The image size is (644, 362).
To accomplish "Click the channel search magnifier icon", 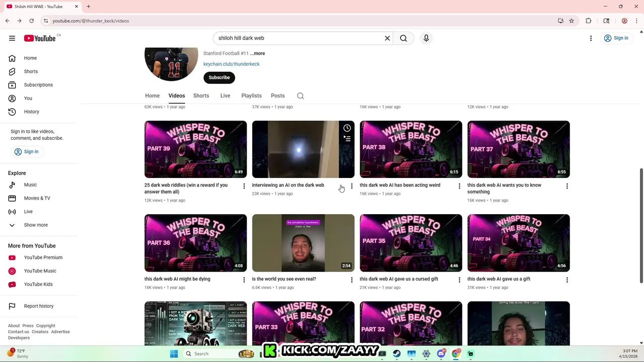I will click(x=300, y=96).
